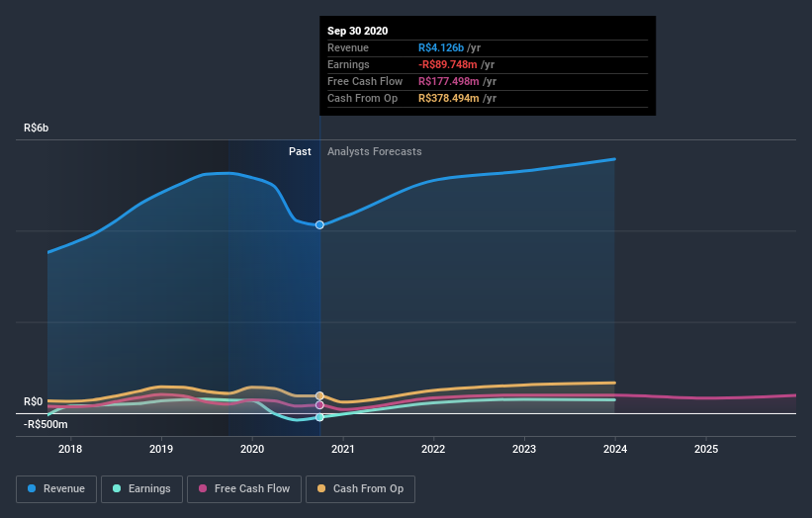Click the R$0 y-axis label

tap(34, 401)
